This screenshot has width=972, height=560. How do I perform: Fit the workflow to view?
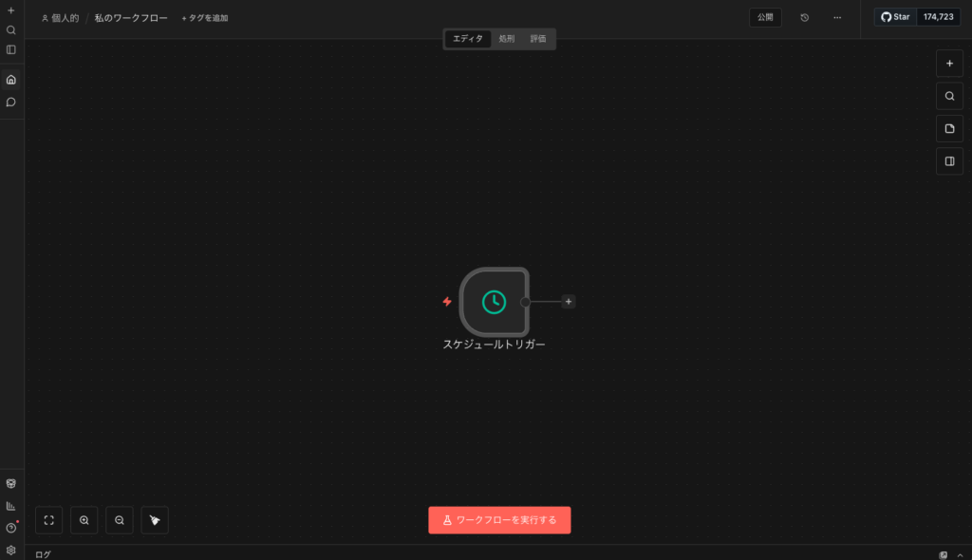tap(49, 520)
